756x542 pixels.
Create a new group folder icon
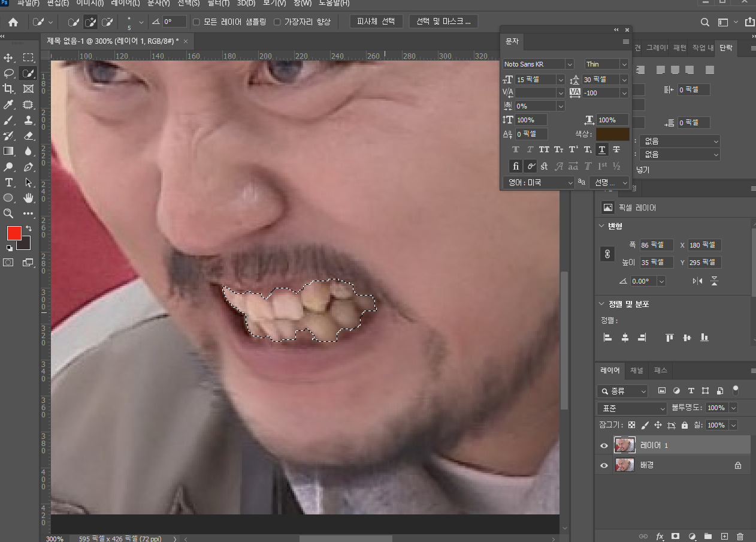click(707, 536)
